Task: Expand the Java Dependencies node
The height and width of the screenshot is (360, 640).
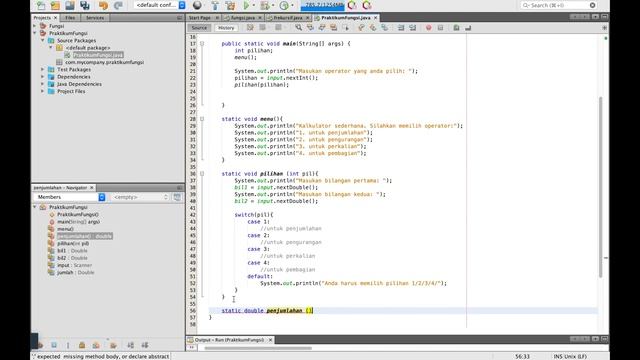Action: tap(42, 84)
